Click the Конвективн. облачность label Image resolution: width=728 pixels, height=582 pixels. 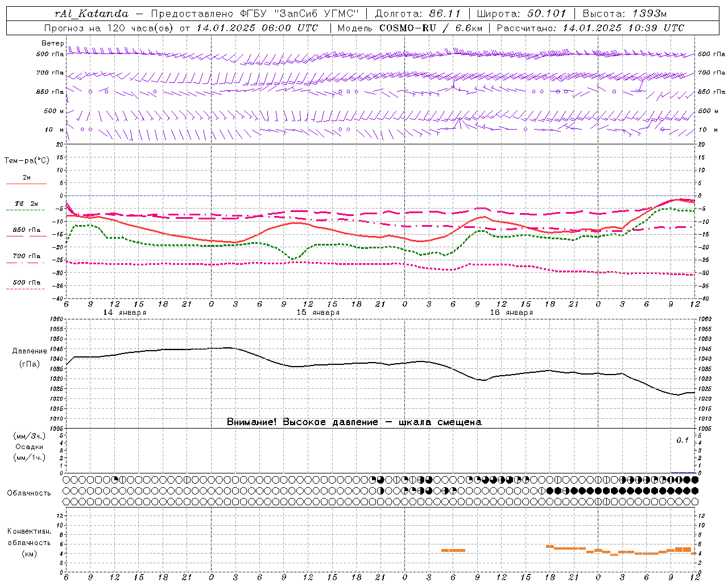(x=29, y=537)
